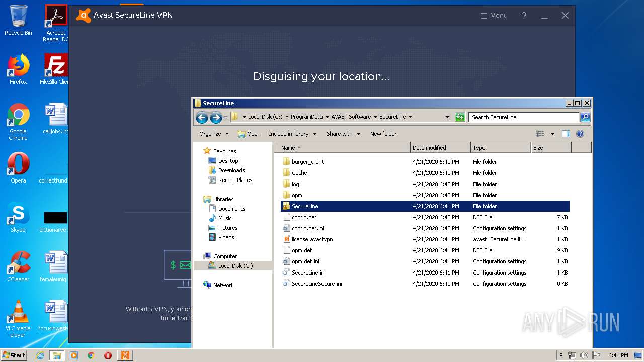
Task: Open the Share with menu
Action: 343,134
